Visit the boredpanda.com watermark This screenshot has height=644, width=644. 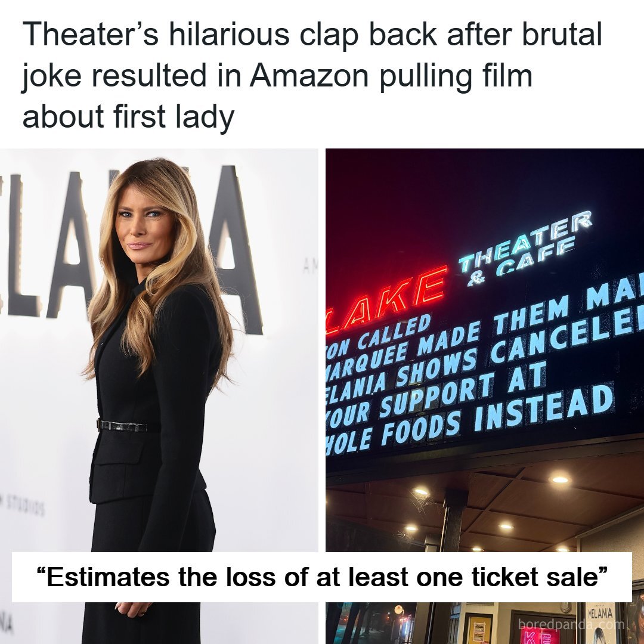571,625
